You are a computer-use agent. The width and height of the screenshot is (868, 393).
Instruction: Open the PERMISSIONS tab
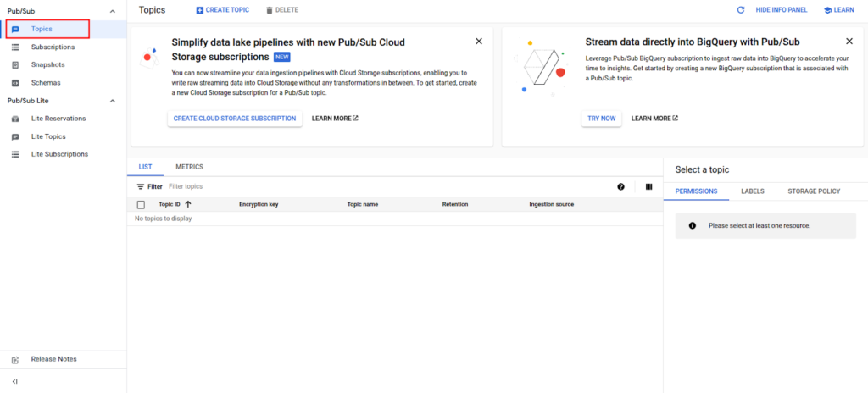pyautogui.click(x=697, y=191)
